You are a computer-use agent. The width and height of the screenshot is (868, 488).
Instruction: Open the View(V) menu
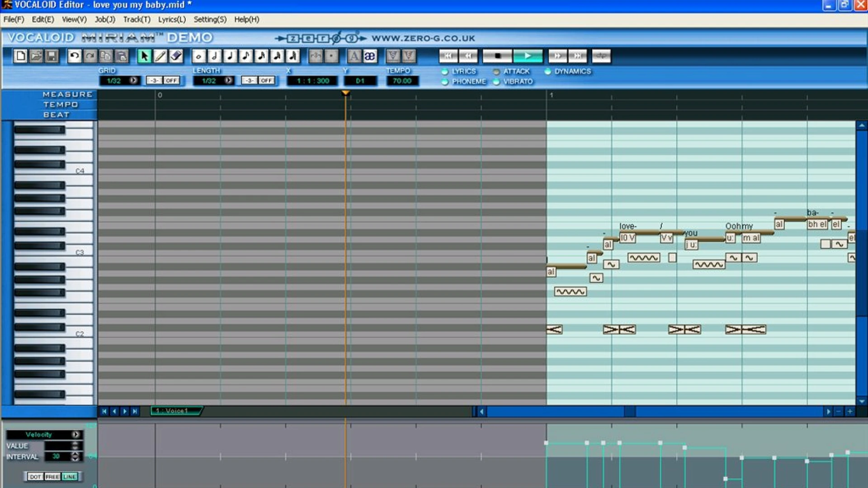pos(74,19)
